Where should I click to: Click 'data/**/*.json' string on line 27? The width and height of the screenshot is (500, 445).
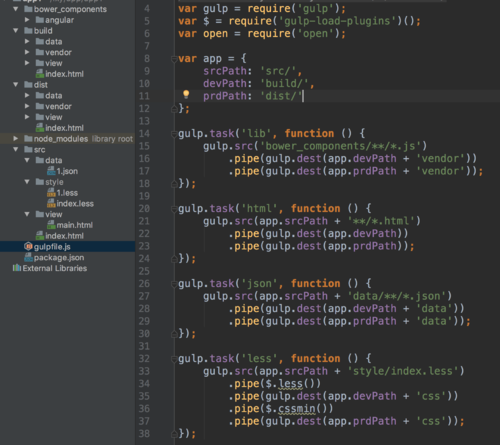(x=397, y=296)
